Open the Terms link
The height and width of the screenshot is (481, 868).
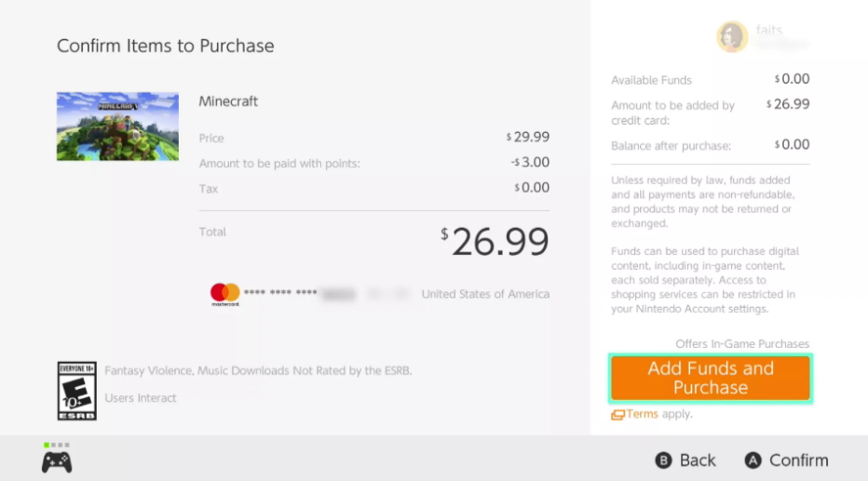642,414
